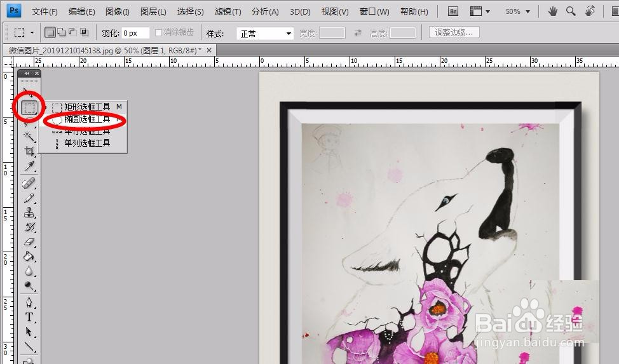Image resolution: width=619 pixels, height=364 pixels.
Task: Click the wolf painting on canvas
Action: point(430,243)
